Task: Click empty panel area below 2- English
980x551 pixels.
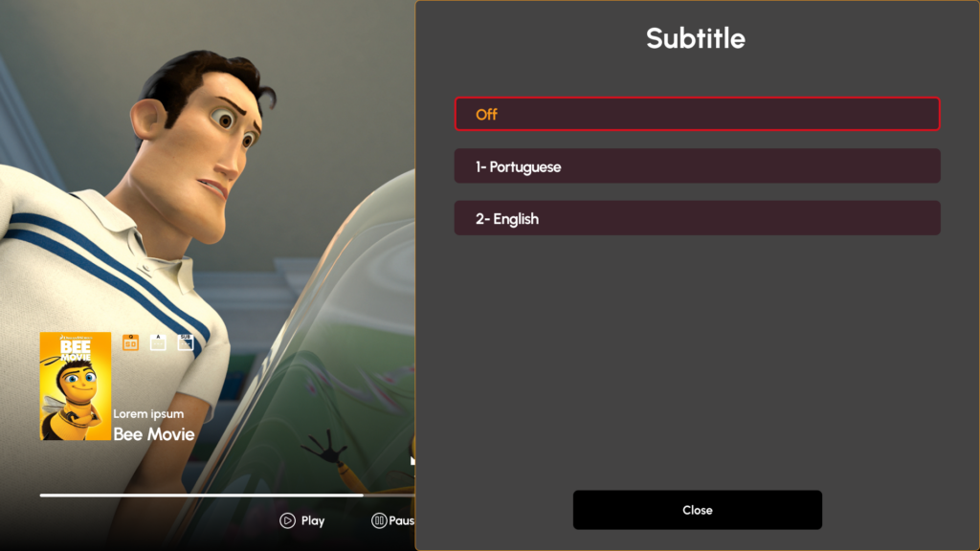Action: point(697,356)
